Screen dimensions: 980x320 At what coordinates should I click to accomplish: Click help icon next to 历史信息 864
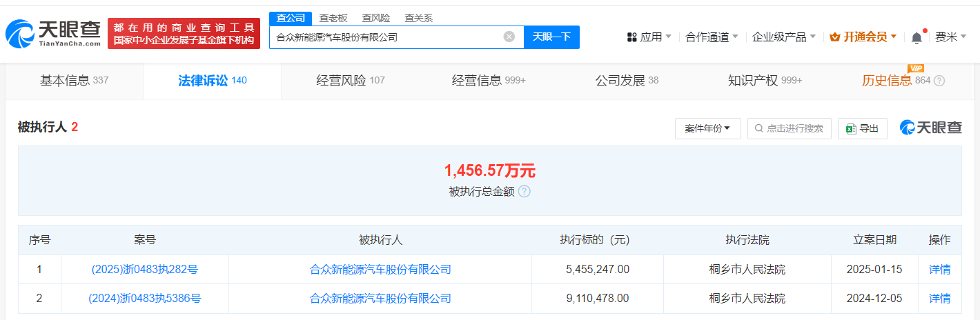point(939,81)
